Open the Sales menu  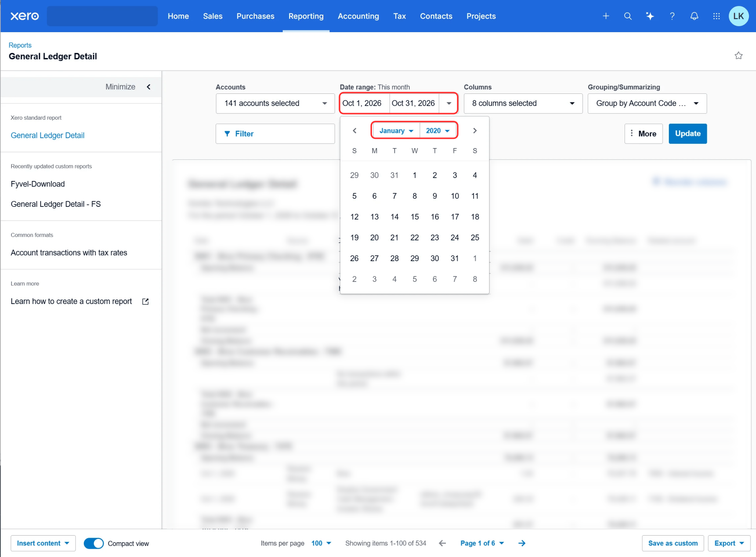point(213,16)
